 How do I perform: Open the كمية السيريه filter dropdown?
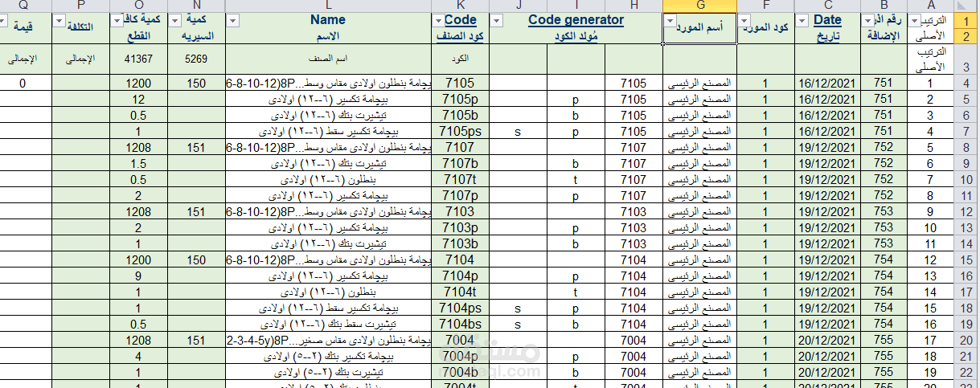(x=174, y=21)
